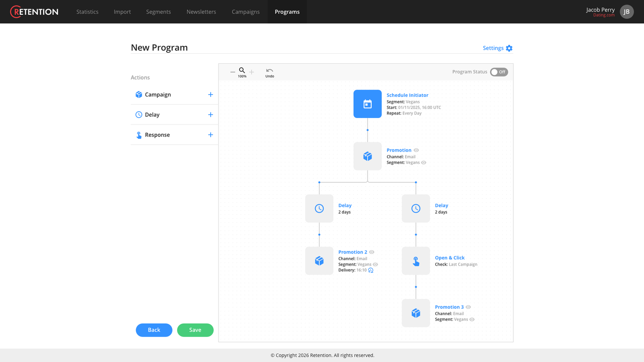The width and height of the screenshot is (644, 362).
Task: Click the 'Start: 01/11/2025, 16:00 UTC' text
Action: [x=414, y=107]
